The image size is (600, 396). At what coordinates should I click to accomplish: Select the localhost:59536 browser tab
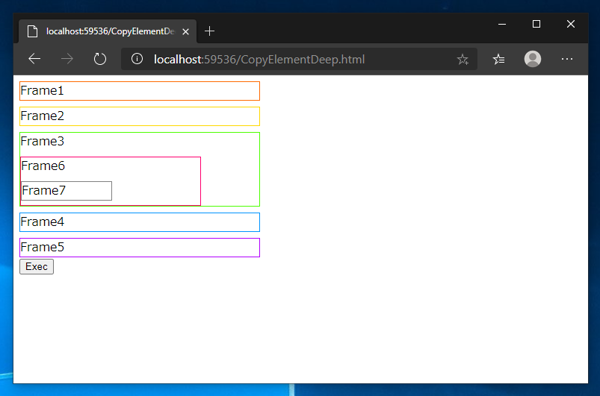tap(108, 31)
